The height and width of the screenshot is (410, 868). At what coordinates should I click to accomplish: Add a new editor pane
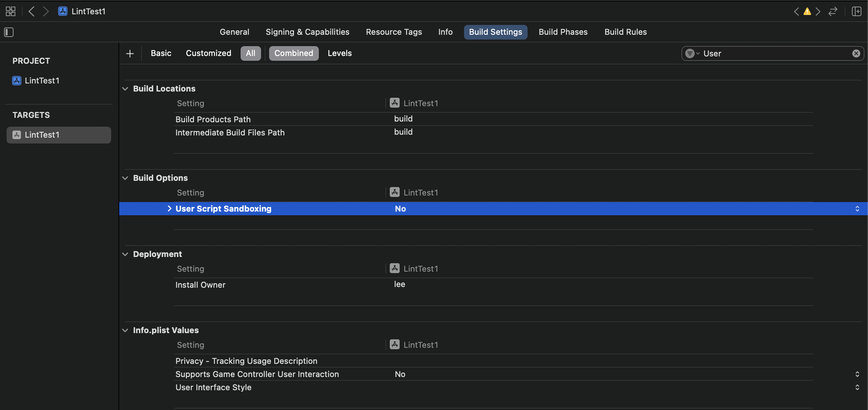(x=856, y=11)
